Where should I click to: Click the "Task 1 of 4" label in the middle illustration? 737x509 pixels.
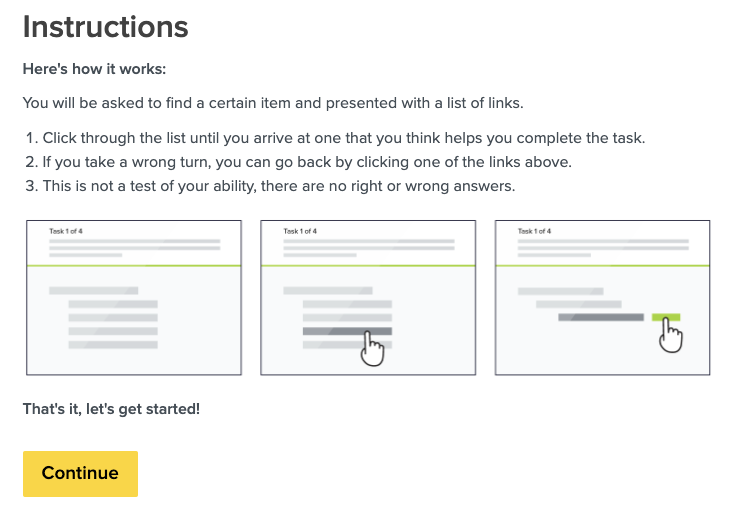300,232
